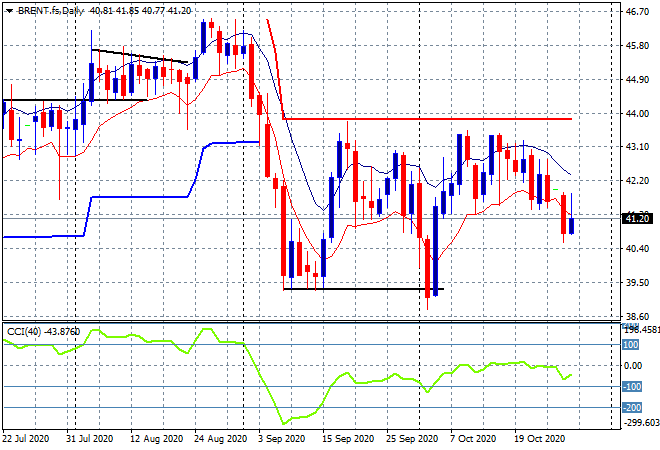This screenshot has height=450, width=660.
Task: Click the lower black support line at 39.30
Action: point(364,289)
